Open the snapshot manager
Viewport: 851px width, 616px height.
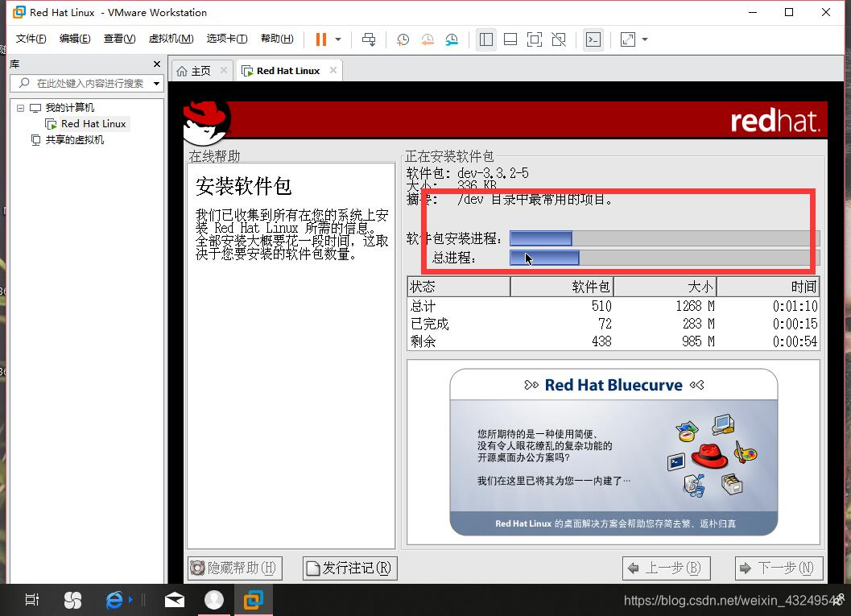coord(452,39)
